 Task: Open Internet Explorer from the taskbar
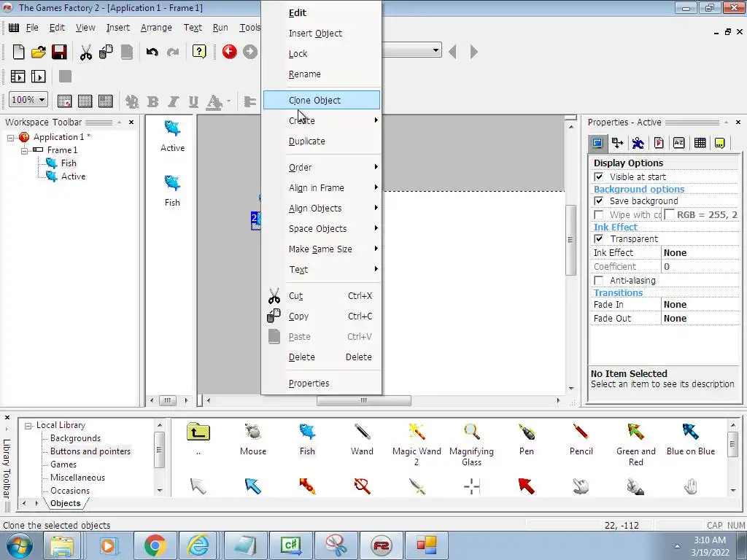[x=198, y=545]
